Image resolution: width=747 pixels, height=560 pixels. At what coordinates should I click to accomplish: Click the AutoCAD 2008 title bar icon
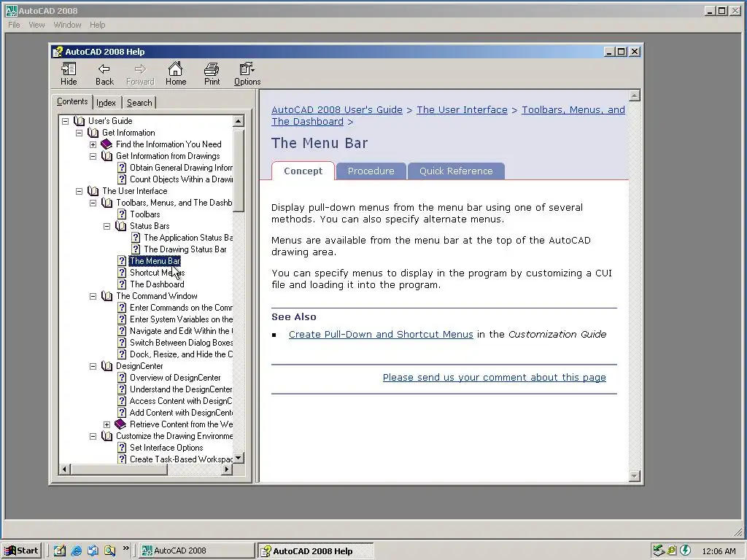(x=11, y=10)
